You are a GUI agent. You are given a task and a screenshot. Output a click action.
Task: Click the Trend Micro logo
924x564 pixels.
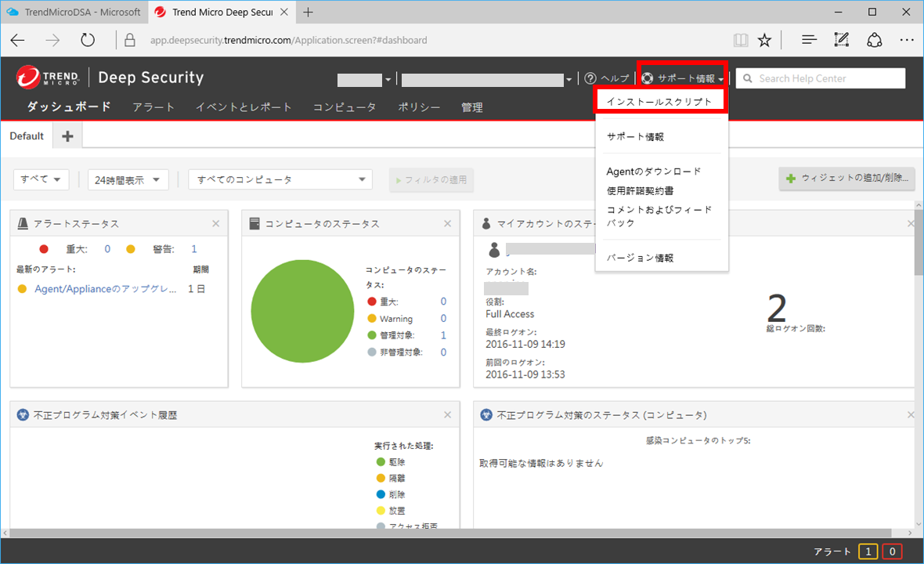click(48, 78)
